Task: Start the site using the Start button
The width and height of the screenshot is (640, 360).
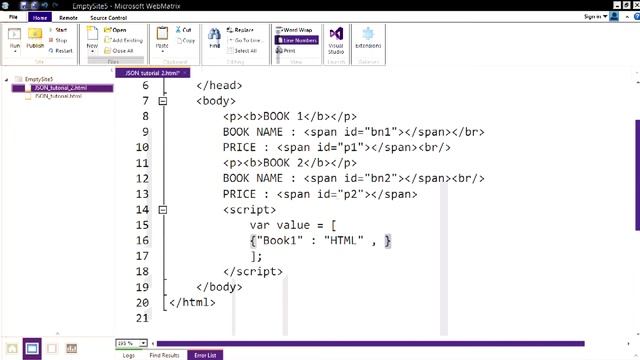Action: [x=58, y=30]
